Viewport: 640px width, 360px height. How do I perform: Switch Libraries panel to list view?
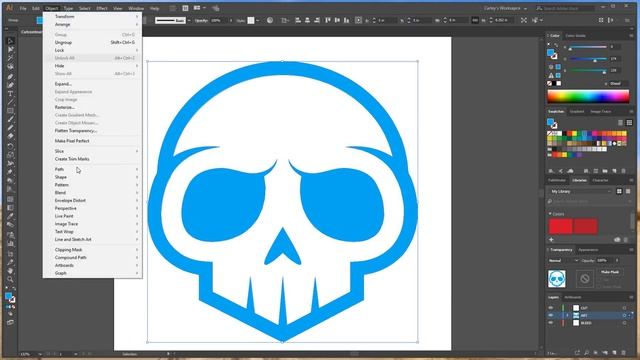click(628, 191)
